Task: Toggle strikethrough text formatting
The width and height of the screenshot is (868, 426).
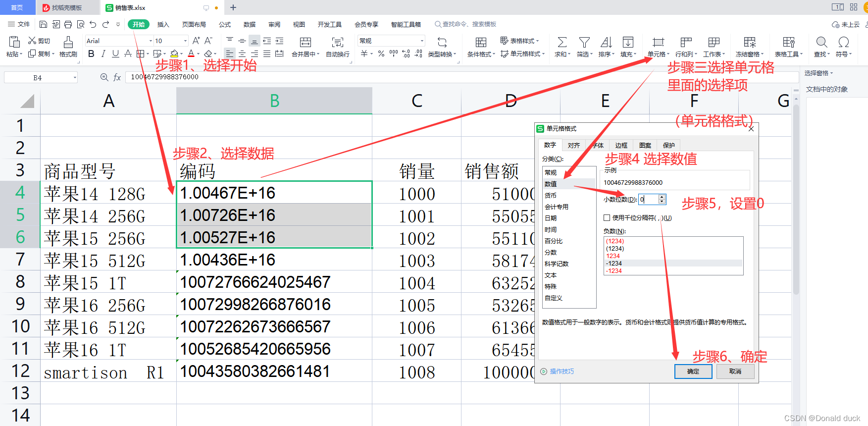Action: click(x=128, y=53)
